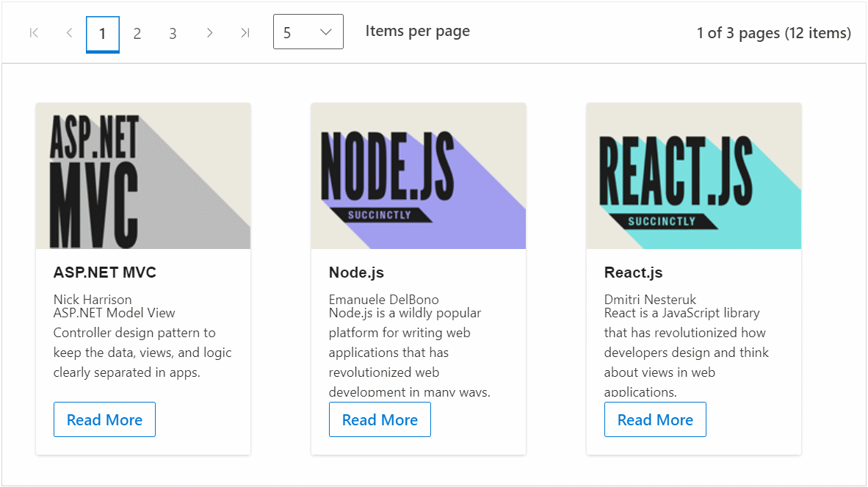Click Read More on ASP.NET MVC card

104,419
